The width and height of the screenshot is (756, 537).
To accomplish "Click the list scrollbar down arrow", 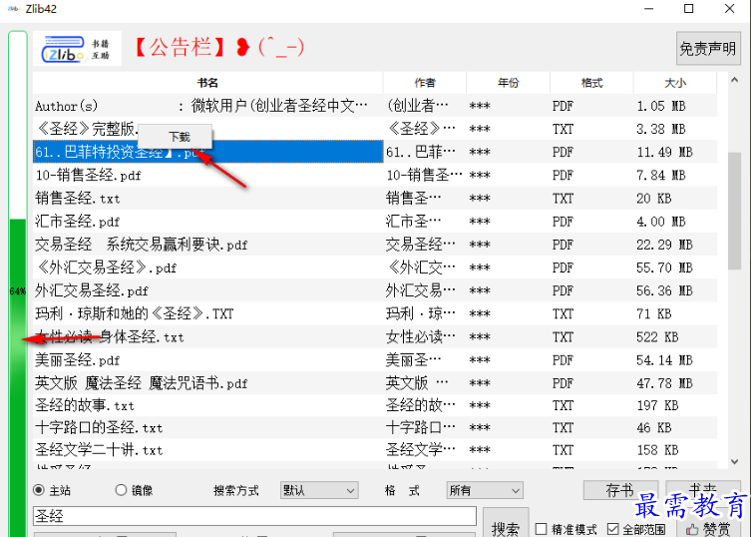I will 734,461.
